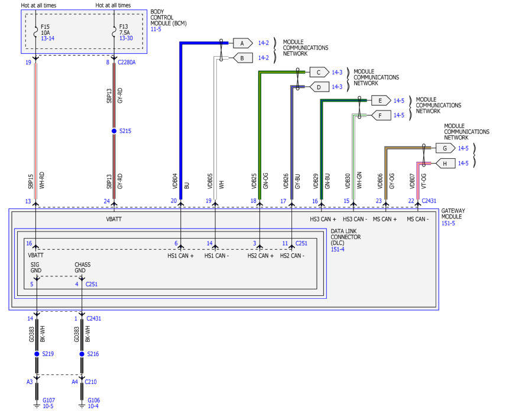Open the 14-5 reference beside connector H

(x=463, y=164)
